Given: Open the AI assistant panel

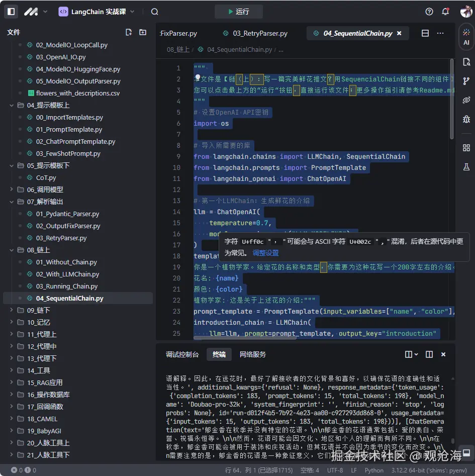Looking at the screenshot, I should [x=466, y=37].
